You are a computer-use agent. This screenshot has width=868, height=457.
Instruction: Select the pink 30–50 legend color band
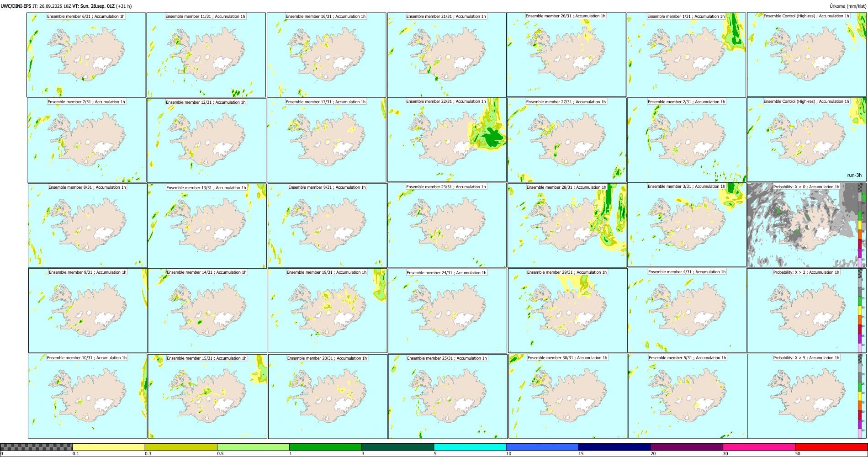click(759, 447)
